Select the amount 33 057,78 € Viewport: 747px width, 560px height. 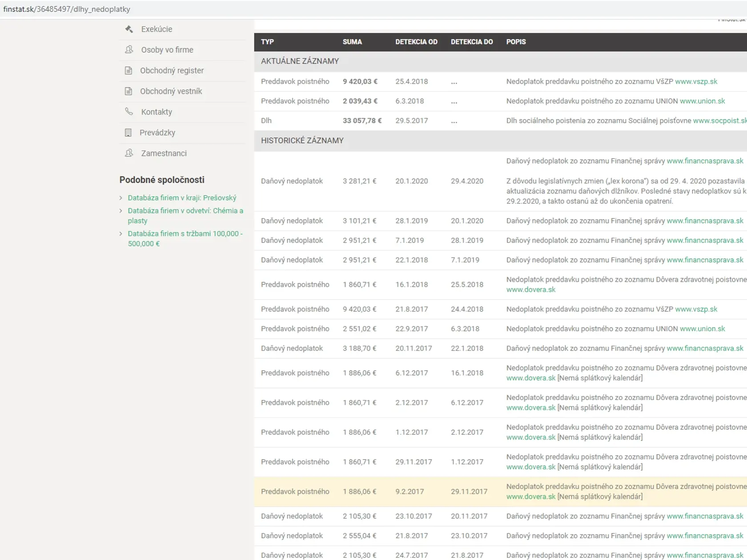click(x=362, y=120)
